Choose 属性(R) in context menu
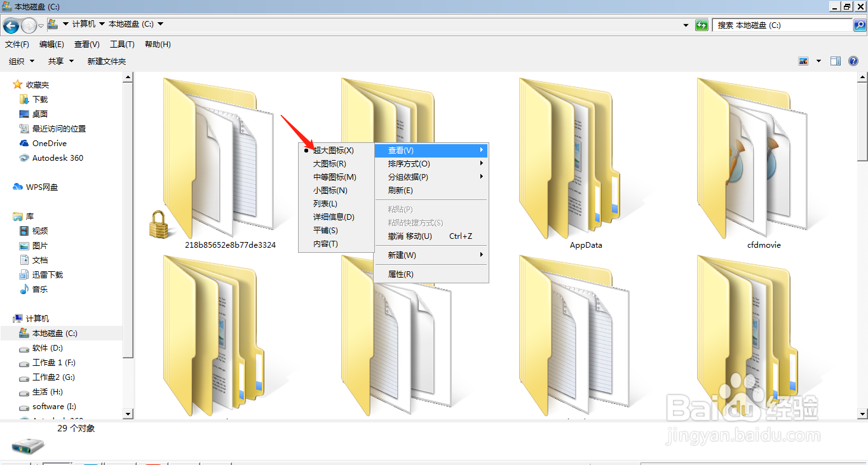The height and width of the screenshot is (465, 868). (x=431, y=274)
